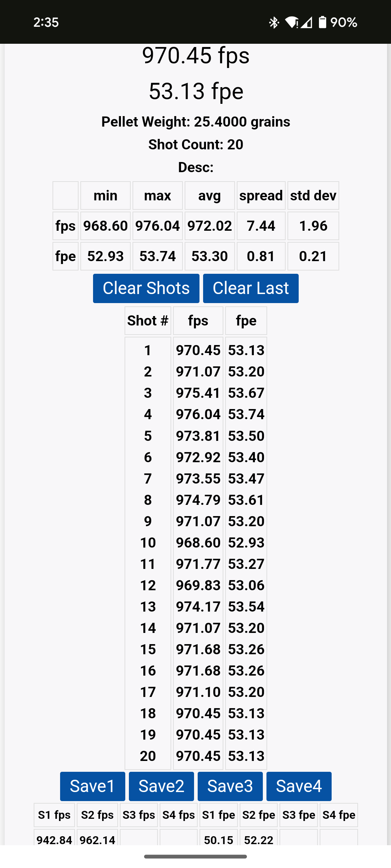Screen dimensions: 391x868
Task: Clear all recorded shots
Action: tap(146, 288)
